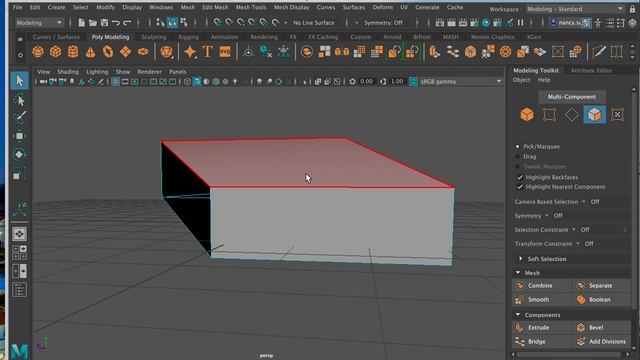The width and height of the screenshot is (640, 360).
Task: Activate the Scale tool
Action: click(x=19, y=174)
